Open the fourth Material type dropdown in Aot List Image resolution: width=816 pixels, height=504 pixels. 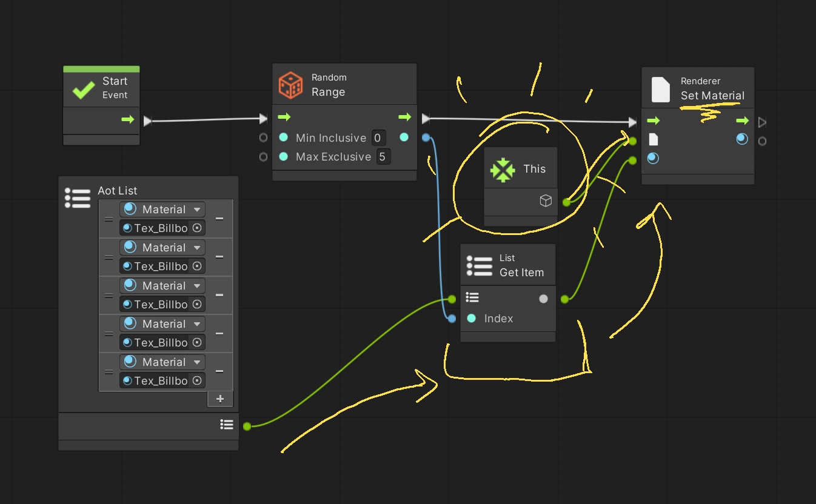click(162, 324)
